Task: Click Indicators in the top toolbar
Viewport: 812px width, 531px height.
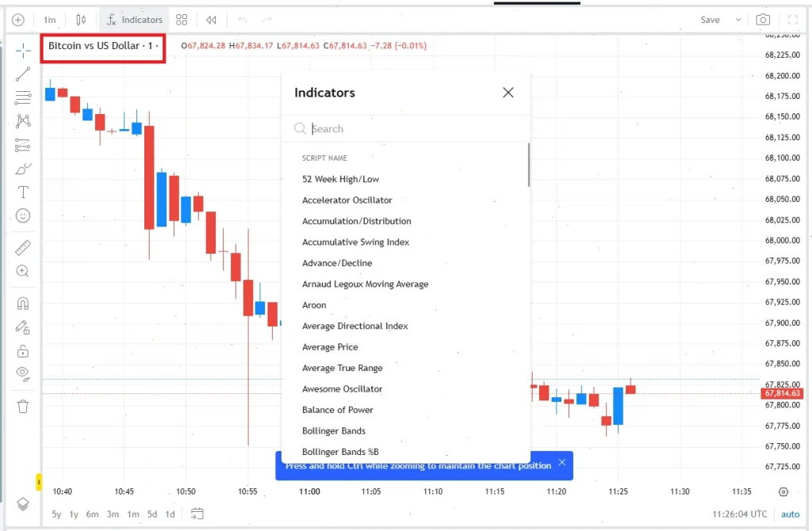Action: [133, 19]
